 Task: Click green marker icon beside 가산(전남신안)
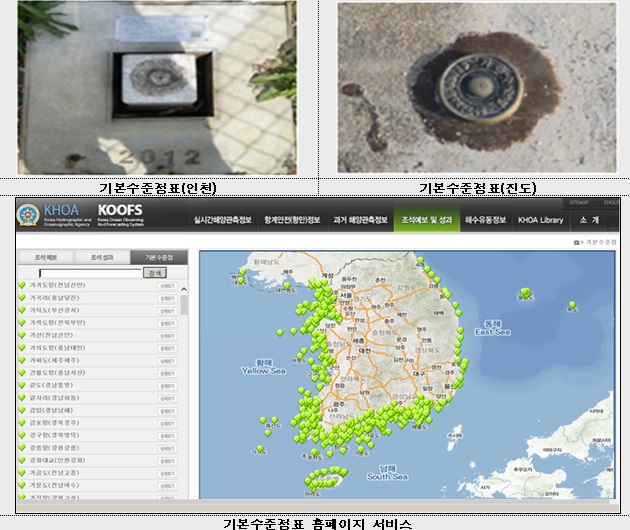coord(22,335)
